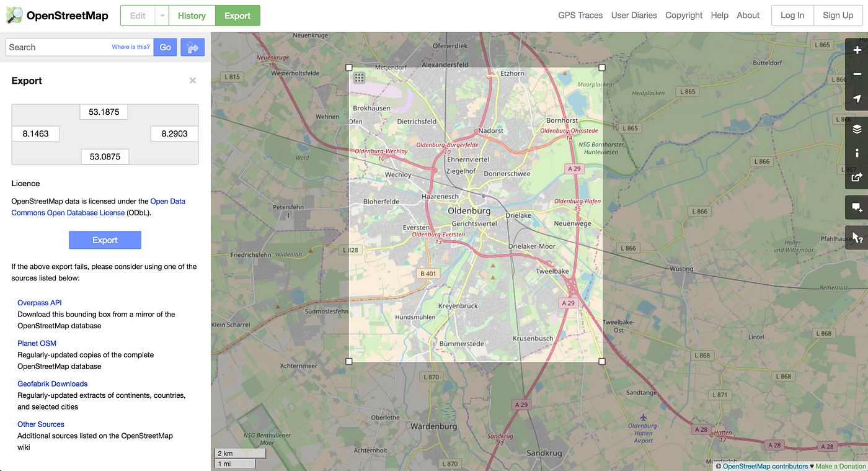The image size is (868, 471).
Task: Click the directions arrow button beside Go
Action: click(x=193, y=47)
